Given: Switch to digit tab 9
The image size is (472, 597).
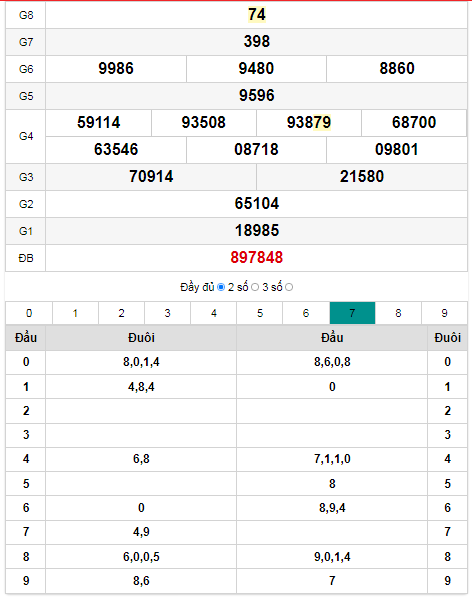Looking at the screenshot, I should (x=444, y=313).
